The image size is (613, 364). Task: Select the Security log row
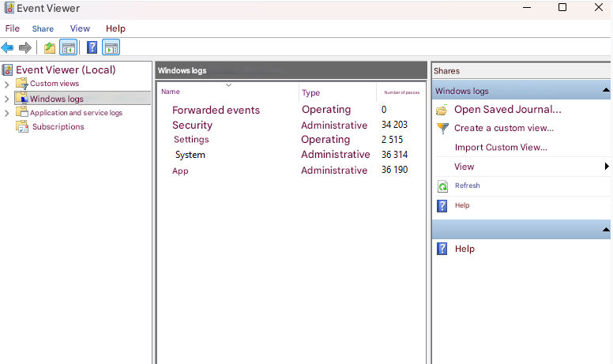point(192,125)
